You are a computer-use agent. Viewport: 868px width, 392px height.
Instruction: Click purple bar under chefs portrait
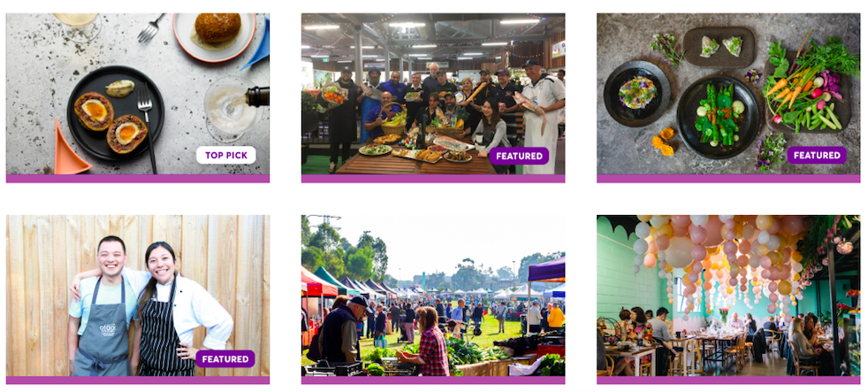(138, 380)
